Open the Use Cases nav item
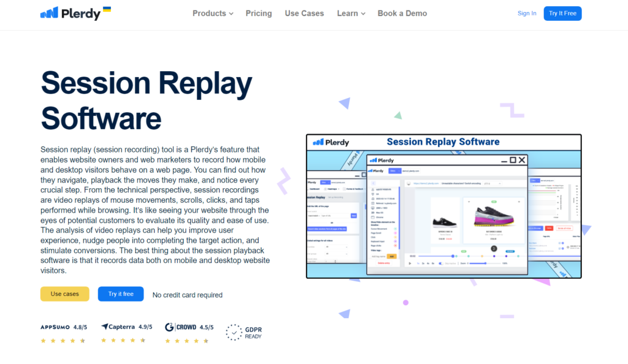 click(304, 13)
